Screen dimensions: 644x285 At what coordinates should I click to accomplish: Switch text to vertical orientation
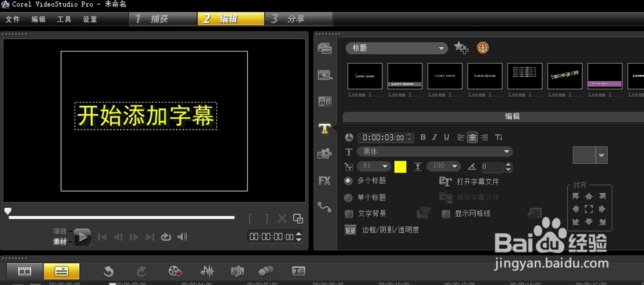(498, 137)
